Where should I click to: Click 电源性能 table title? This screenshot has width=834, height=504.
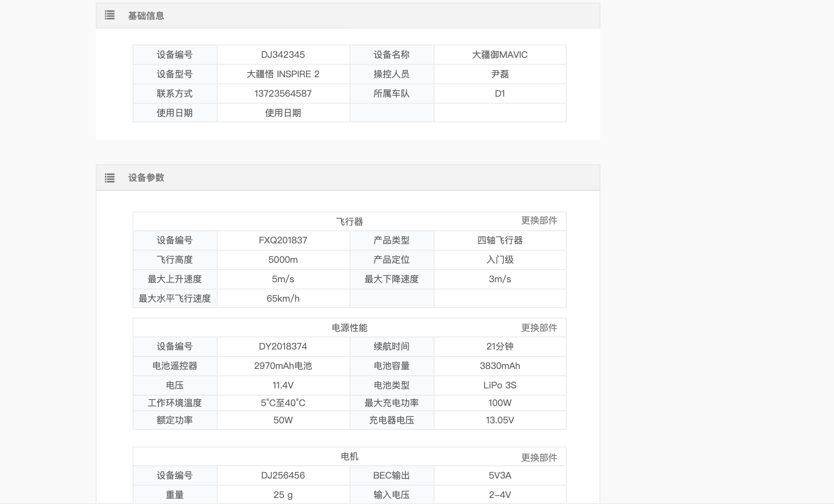point(349,328)
